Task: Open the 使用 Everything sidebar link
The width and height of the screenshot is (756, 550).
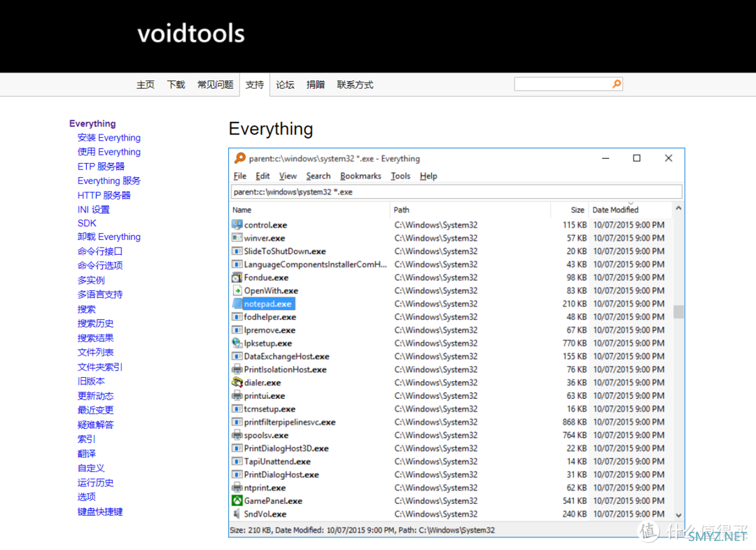Action: click(x=109, y=152)
